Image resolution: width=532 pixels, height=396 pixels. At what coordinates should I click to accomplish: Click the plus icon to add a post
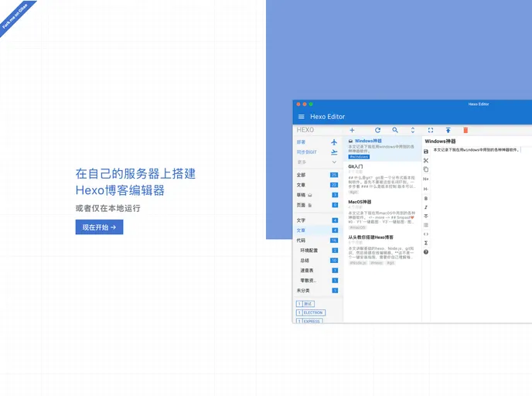click(352, 130)
